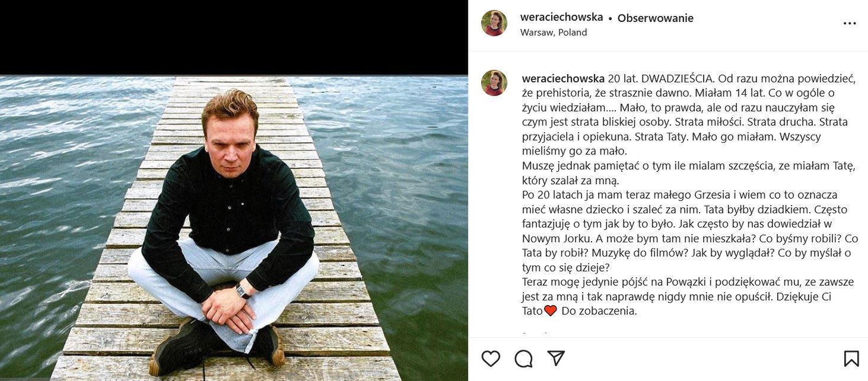Like the post with the heart icon

[491, 358]
